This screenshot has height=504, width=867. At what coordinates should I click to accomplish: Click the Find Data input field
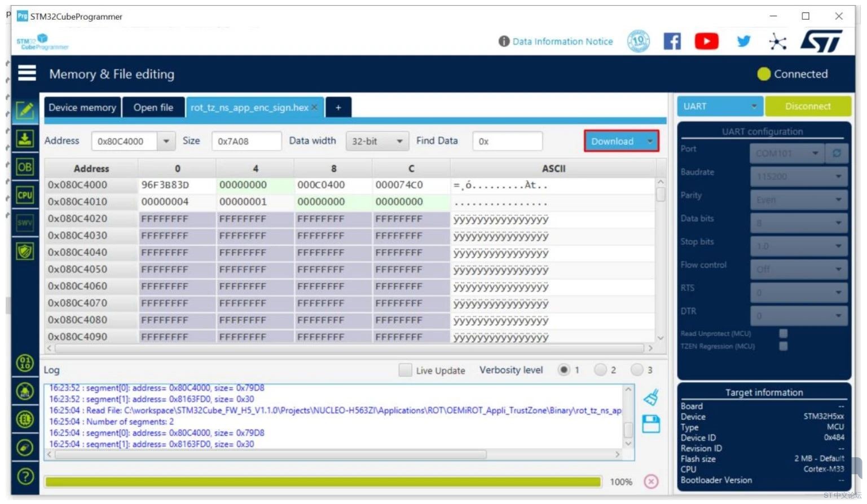[x=507, y=141]
